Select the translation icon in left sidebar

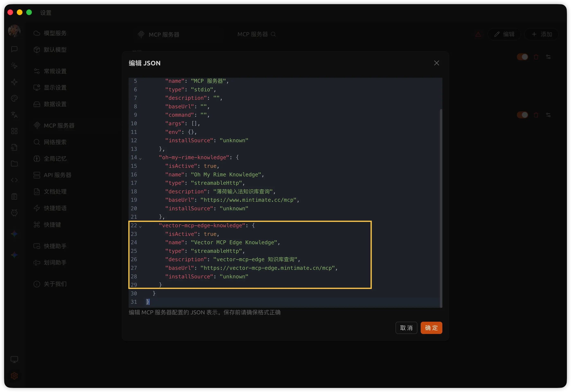tap(14, 115)
